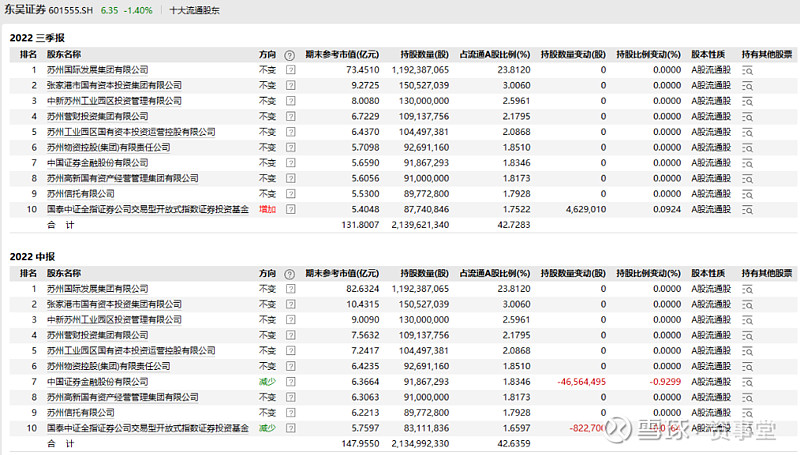Open 苏州高新国有资产经营管理 link in 中报

122,397
